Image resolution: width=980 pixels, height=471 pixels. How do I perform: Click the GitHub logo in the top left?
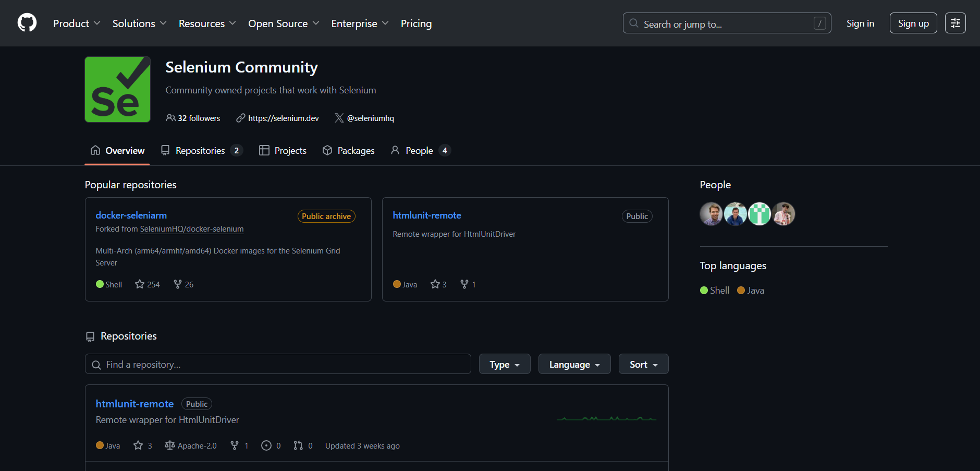click(27, 23)
